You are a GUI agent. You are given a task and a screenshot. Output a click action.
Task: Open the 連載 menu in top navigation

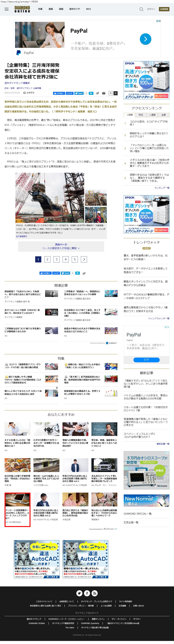point(51,9)
